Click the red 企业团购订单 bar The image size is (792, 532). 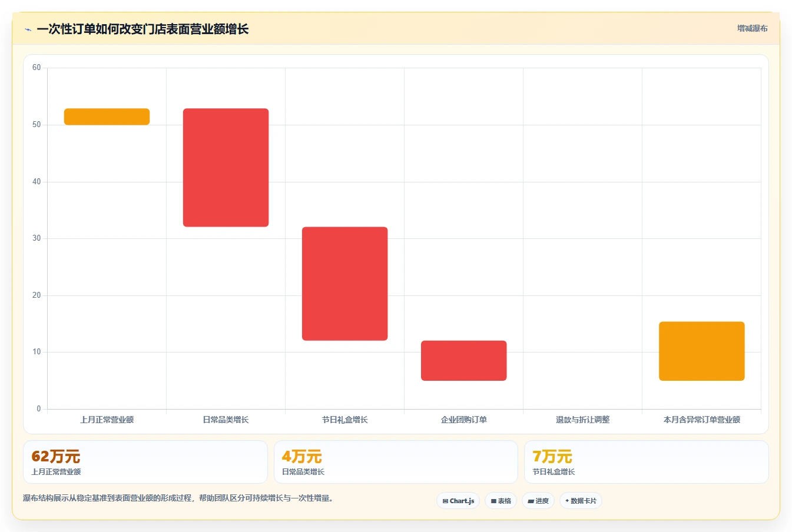coord(463,361)
